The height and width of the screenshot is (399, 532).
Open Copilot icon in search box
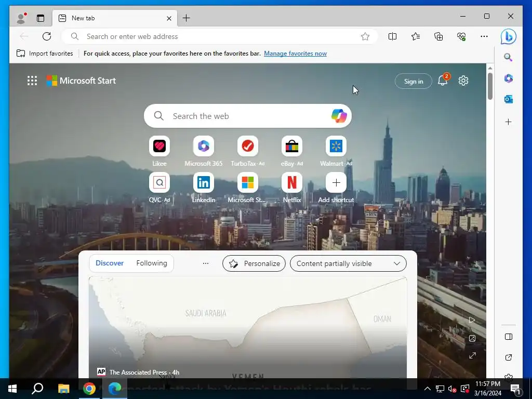point(339,116)
